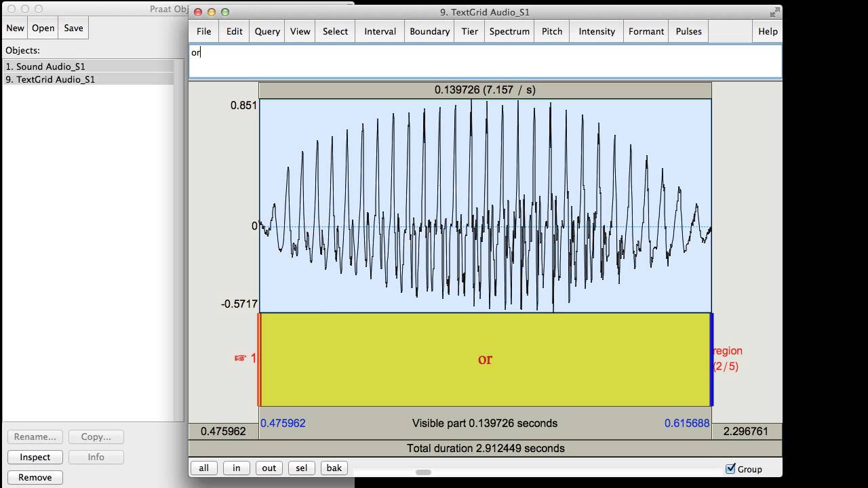Open the View menu

300,31
